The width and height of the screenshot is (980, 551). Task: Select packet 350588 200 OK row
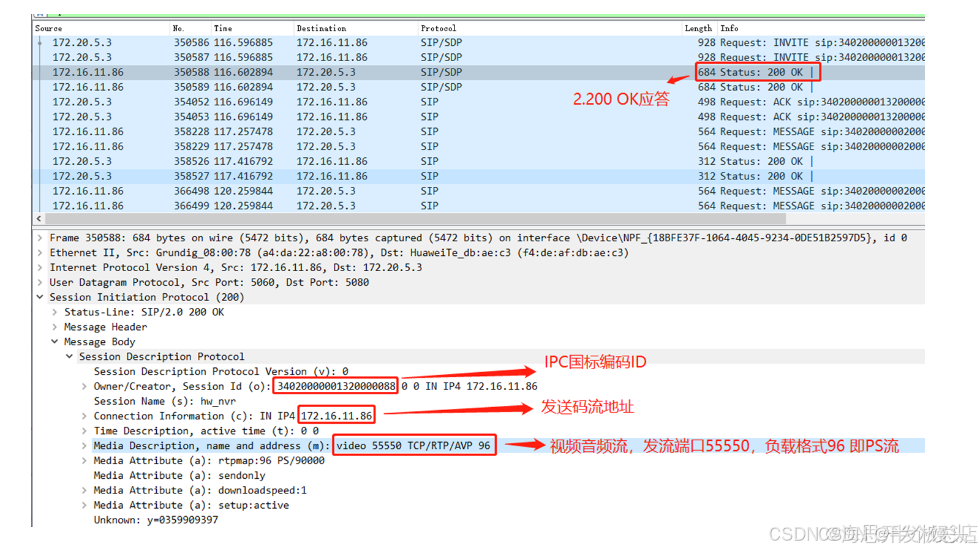coord(478,72)
